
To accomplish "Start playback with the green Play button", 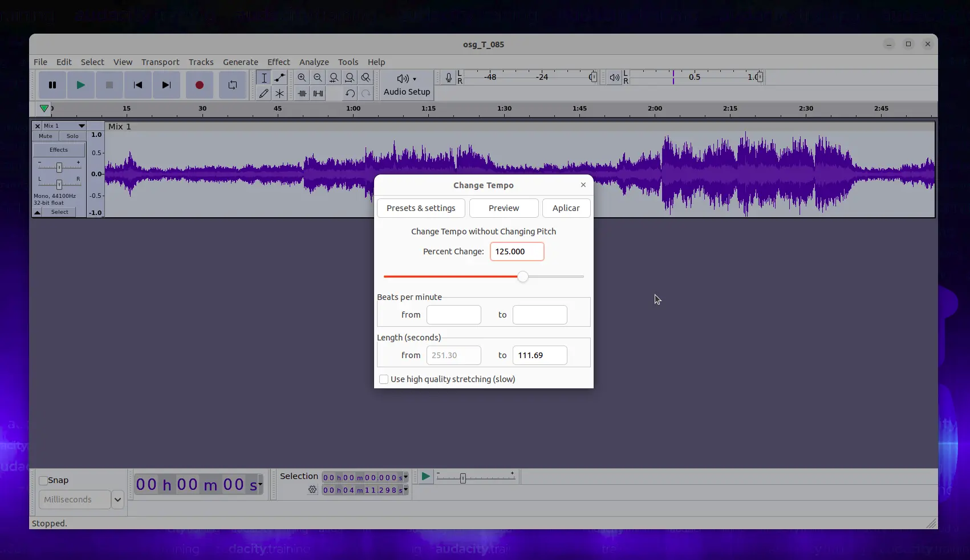I will click(81, 85).
